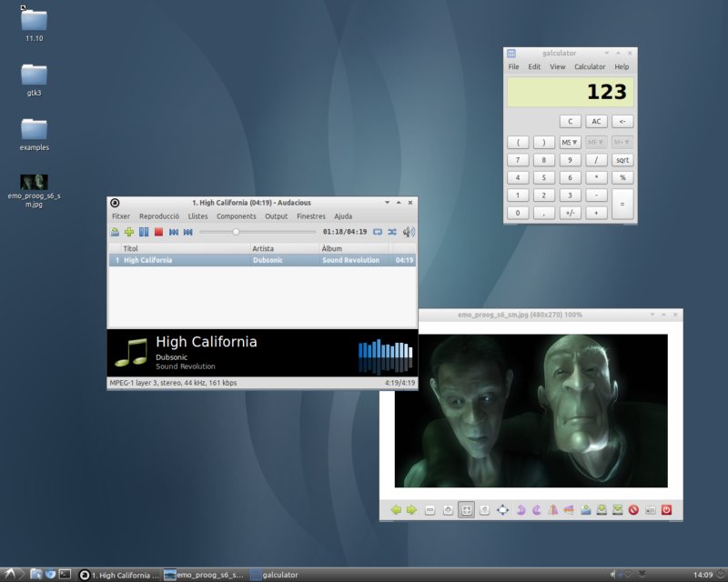Click the backspace arrow button in galculator
The width and height of the screenshot is (728, 582).
(x=622, y=122)
